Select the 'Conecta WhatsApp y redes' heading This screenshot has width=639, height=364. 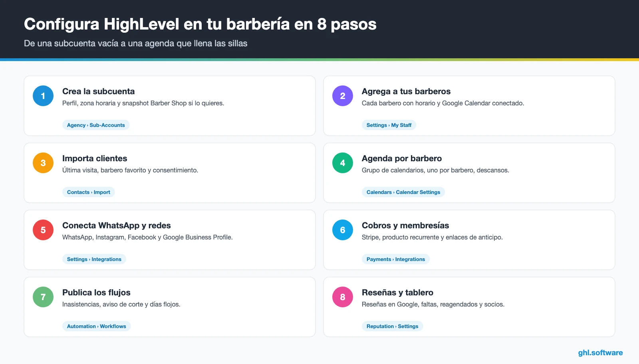point(117,226)
